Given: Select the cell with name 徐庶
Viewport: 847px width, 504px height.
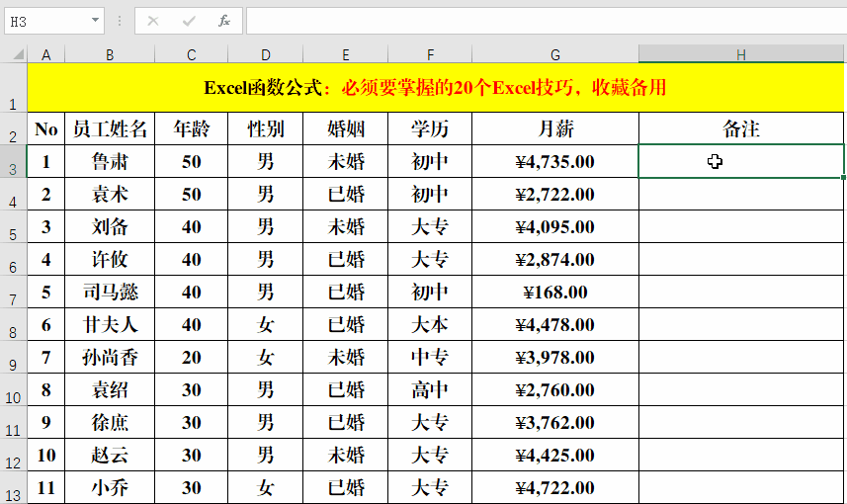Looking at the screenshot, I should coord(110,422).
